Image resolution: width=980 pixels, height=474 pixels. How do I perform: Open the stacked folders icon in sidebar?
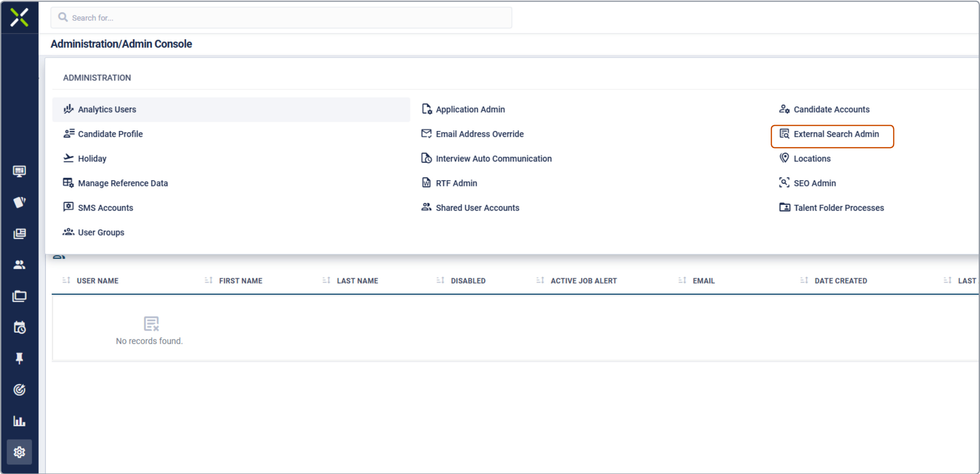[19, 296]
